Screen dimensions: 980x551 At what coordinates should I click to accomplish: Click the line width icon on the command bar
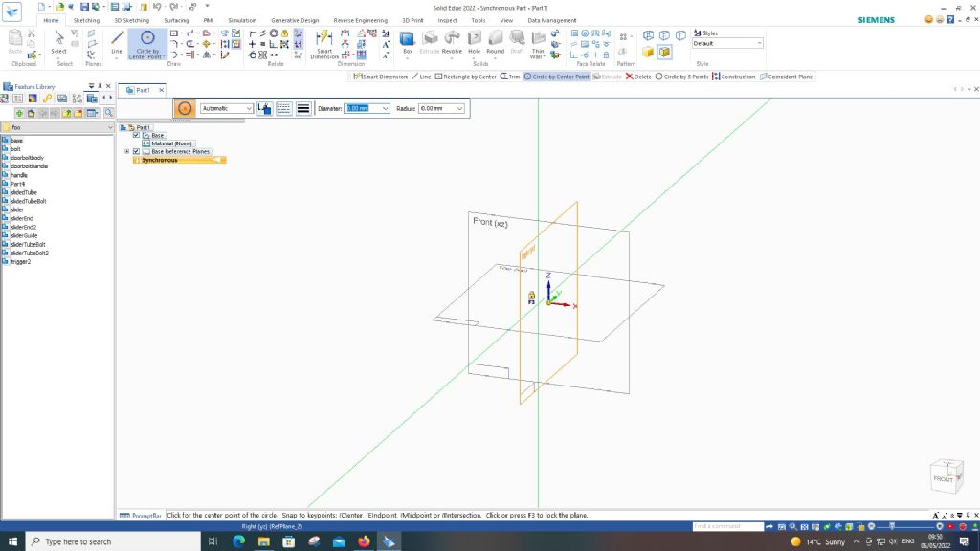coord(303,108)
